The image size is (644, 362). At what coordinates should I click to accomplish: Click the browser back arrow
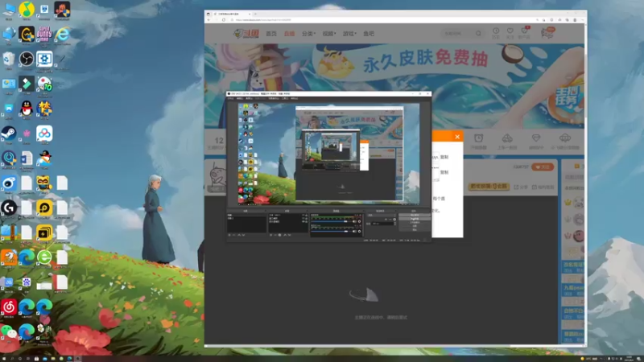click(x=208, y=19)
